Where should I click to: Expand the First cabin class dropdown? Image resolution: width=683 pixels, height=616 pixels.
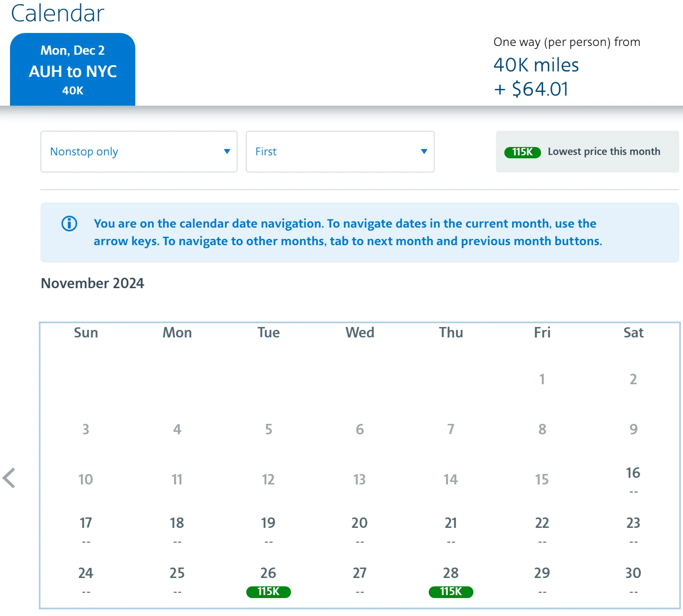(x=340, y=152)
